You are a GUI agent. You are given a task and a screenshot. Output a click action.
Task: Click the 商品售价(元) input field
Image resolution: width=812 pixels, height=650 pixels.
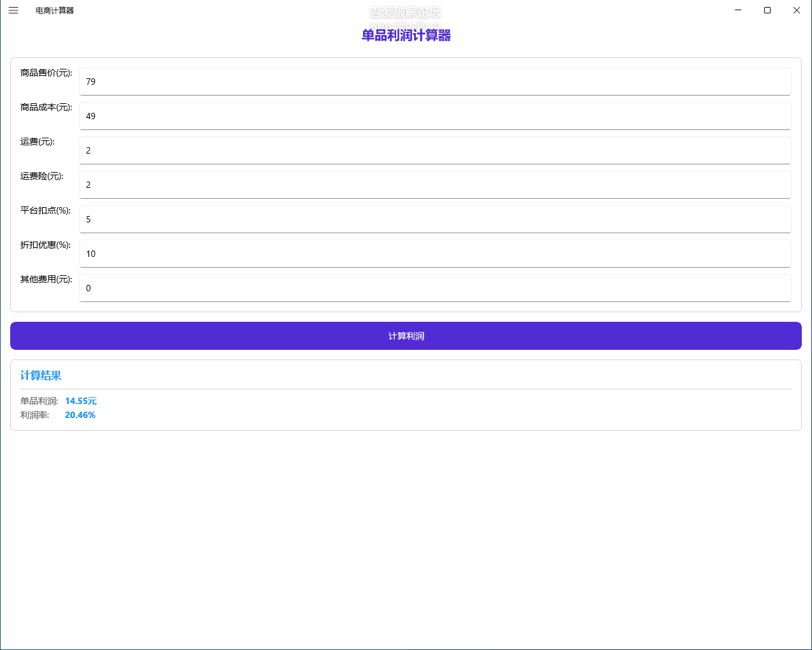pos(435,82)
